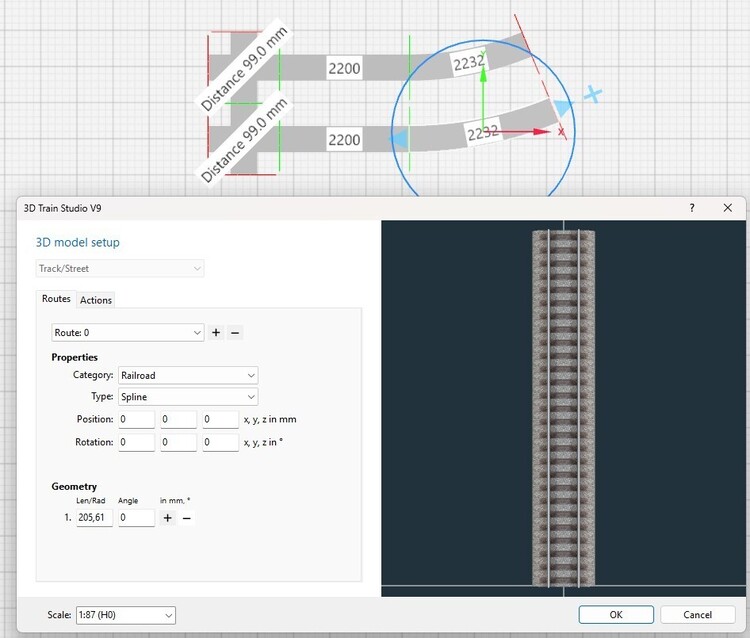Remove route with minus button

point(235,332)
